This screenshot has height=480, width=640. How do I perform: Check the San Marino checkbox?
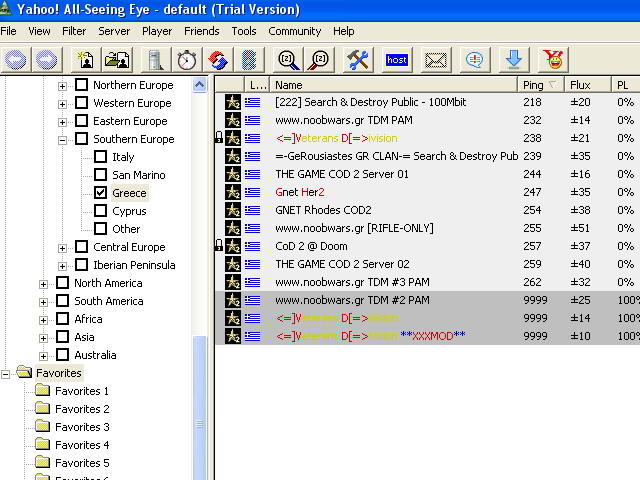[x=100, y=174]
